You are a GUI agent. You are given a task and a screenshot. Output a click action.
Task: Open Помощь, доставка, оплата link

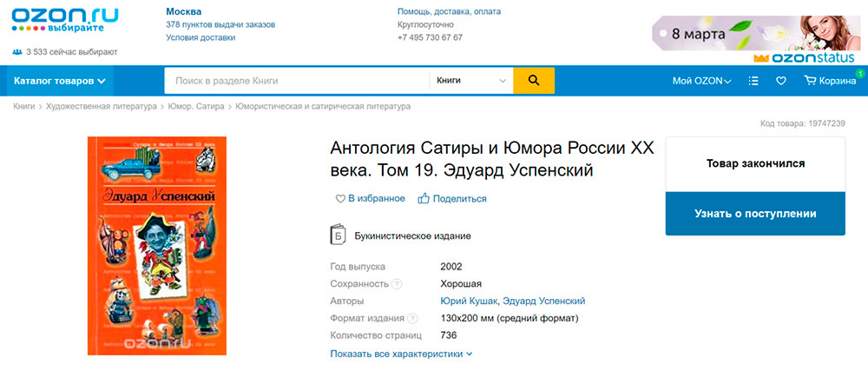(449, 11)
